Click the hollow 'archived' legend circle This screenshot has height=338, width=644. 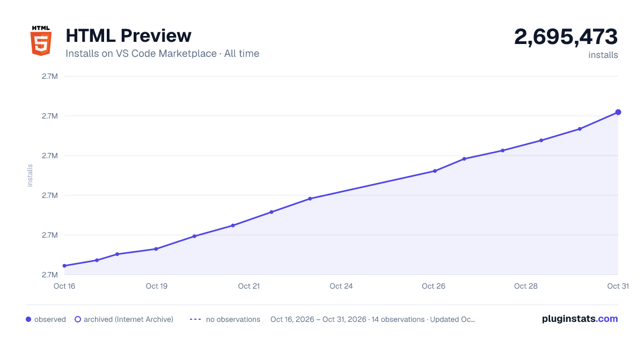(x=78, y=319)
